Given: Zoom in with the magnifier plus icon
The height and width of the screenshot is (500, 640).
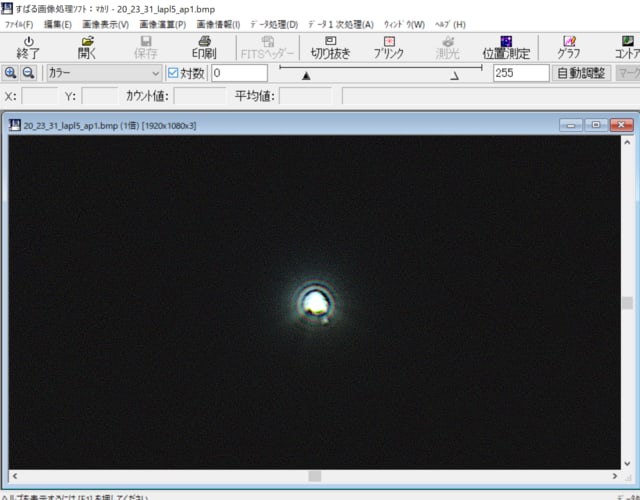Looking at the screenshot, I should coord(10,73).
